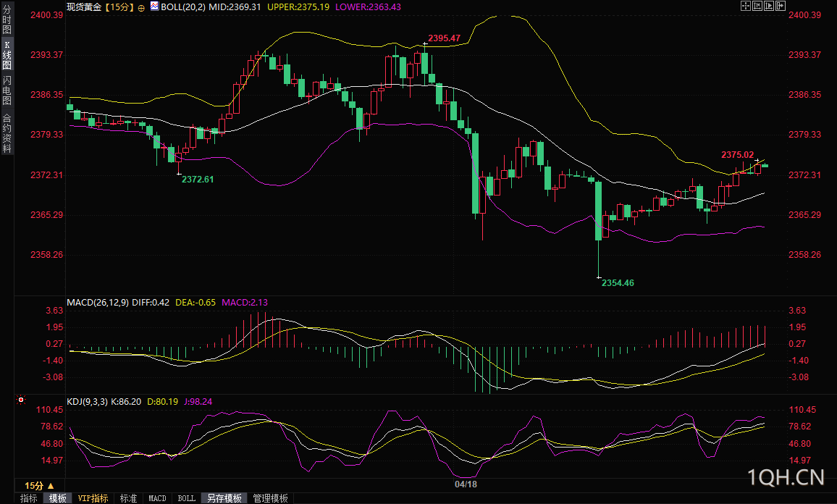Click the 04/18 date label on time axis
This screenshot has width=837, height=504.
tap(466, 484)
